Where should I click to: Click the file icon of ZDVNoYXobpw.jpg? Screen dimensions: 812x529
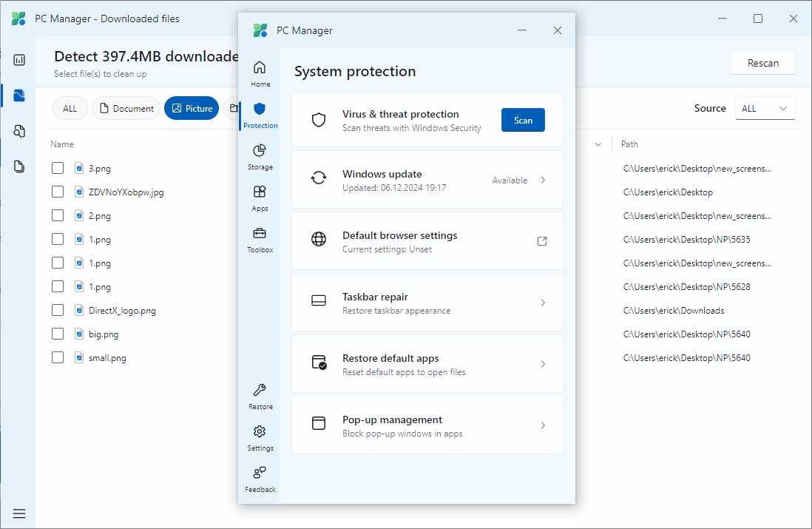click(78, 192)
